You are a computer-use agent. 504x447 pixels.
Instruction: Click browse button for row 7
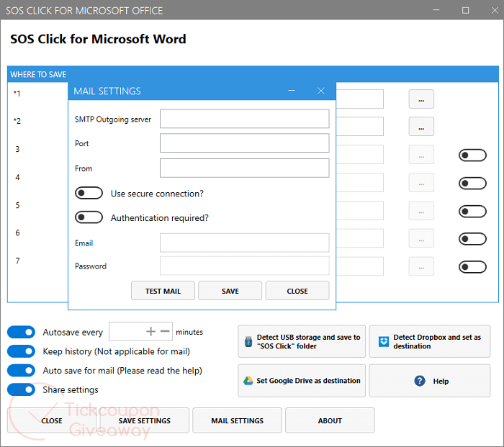[x=421, y=266]
